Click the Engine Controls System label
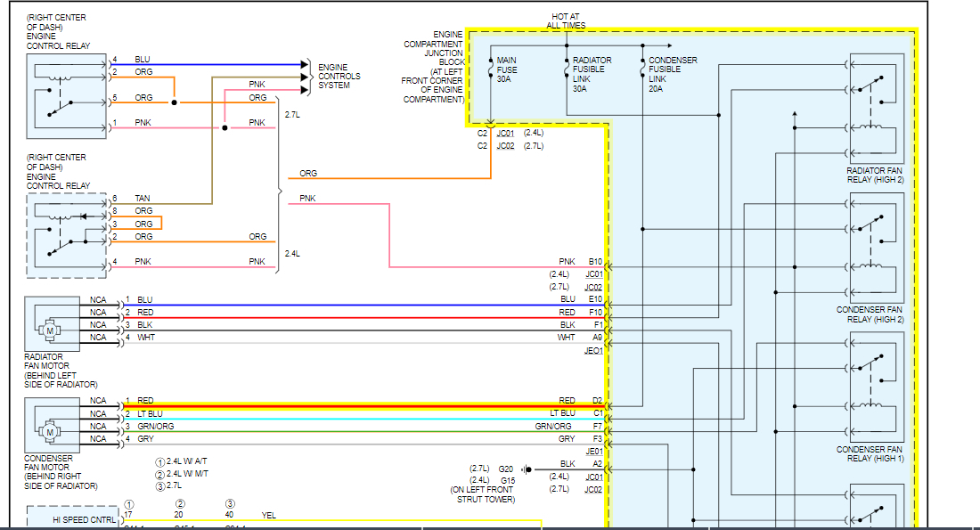Viewport: 980px width, 530px height. [339, 76]
